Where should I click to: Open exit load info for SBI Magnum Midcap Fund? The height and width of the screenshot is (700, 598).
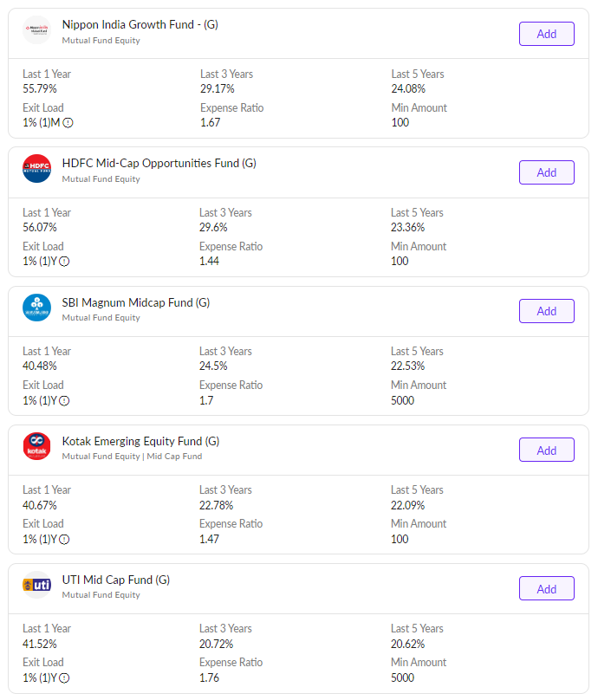click(64, 400)
